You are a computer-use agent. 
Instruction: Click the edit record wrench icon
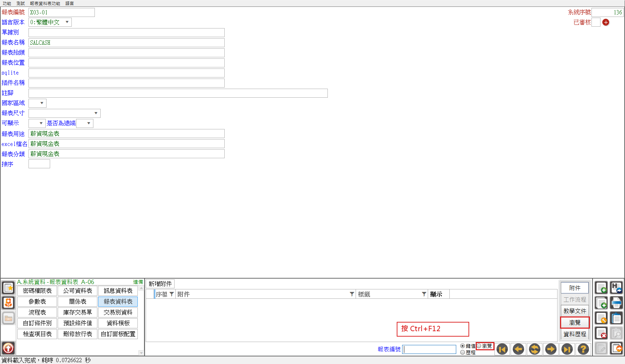[x=601, y=318]
